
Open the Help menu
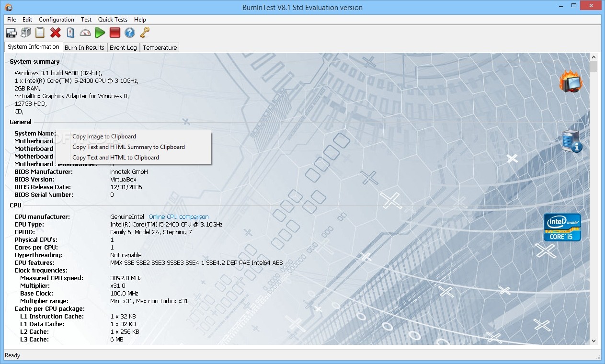click(140, 20)
